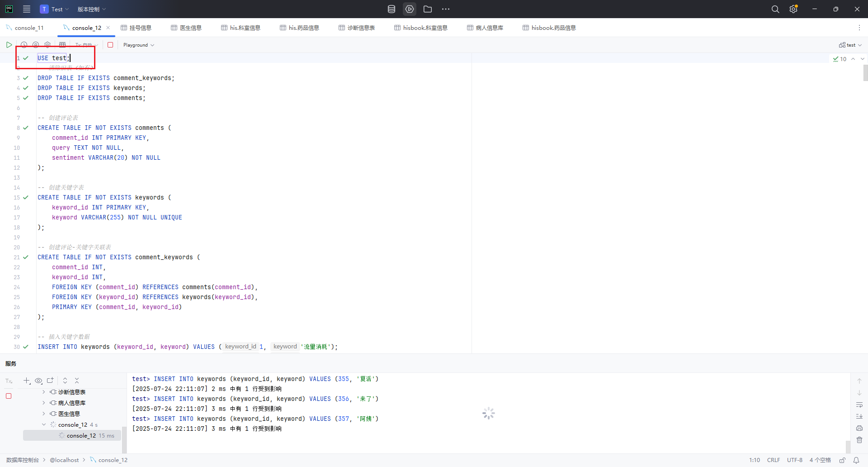The height and width of the screenshot is (467, 868).
Task: Collapse all nodes in the Services tree
Action: tap(76, 381)
